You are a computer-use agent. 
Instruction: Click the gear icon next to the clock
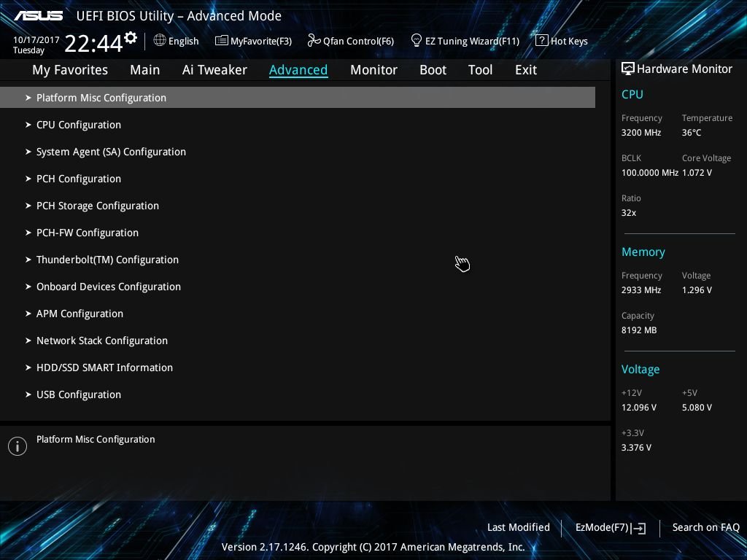tap(131, 38)
